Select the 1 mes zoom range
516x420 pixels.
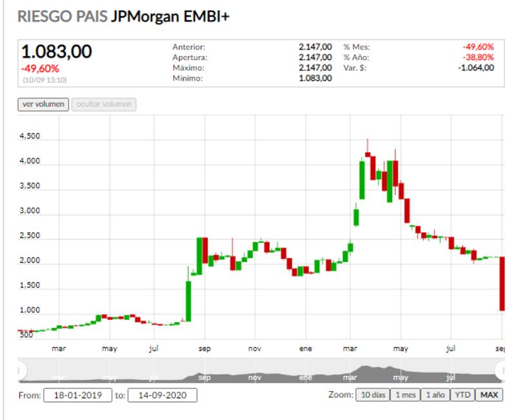(405, 395)
